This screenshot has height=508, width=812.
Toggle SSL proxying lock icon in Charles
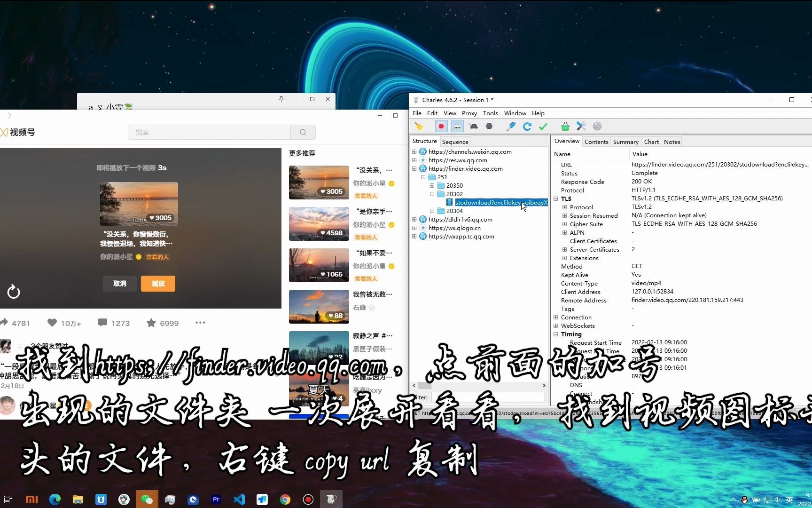457,126
